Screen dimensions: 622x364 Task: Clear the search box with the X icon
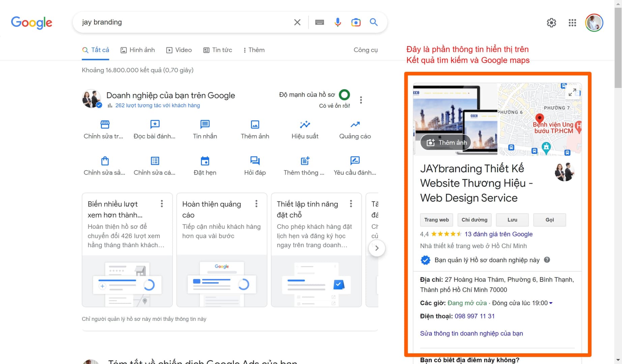click(297, 22)
